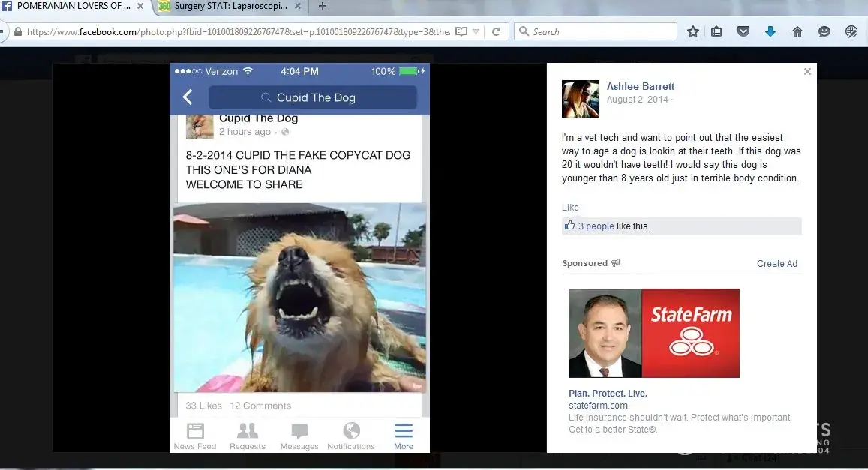The image size is (868, 470).
Task: Save the page to Pocket
Action: coord(743,31)
